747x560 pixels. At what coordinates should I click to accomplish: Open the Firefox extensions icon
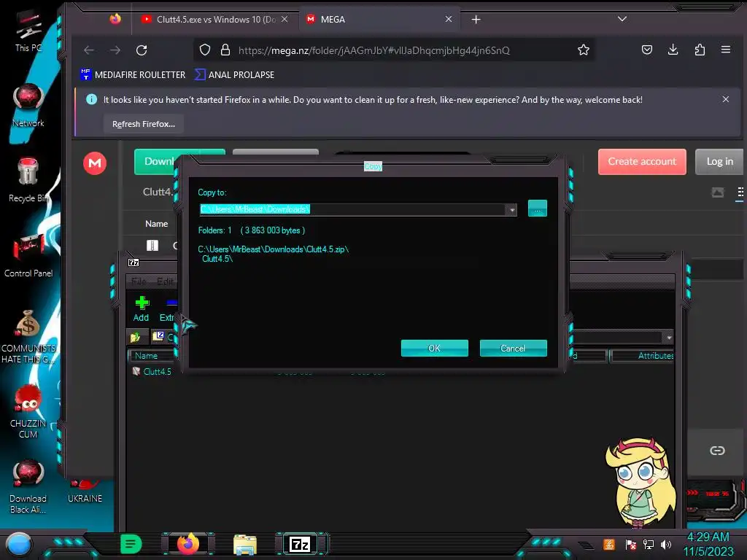coord(700,50)
